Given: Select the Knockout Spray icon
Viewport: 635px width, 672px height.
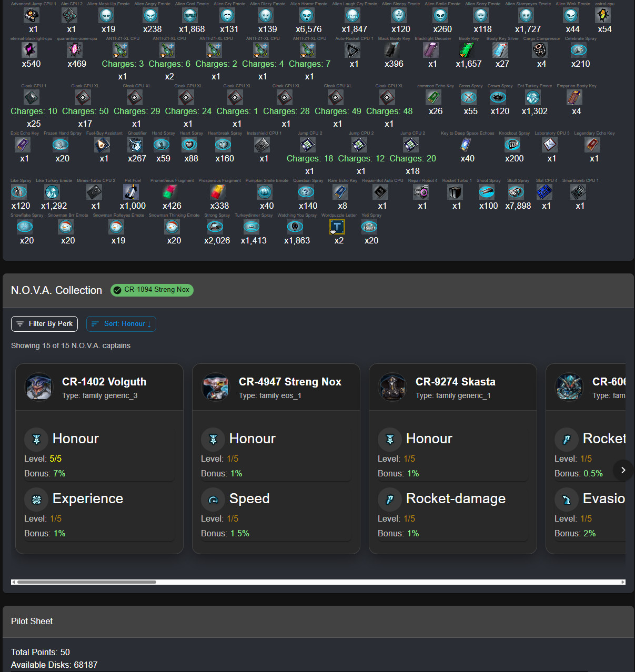Looking at the screenshot, I should pos(512,145).
